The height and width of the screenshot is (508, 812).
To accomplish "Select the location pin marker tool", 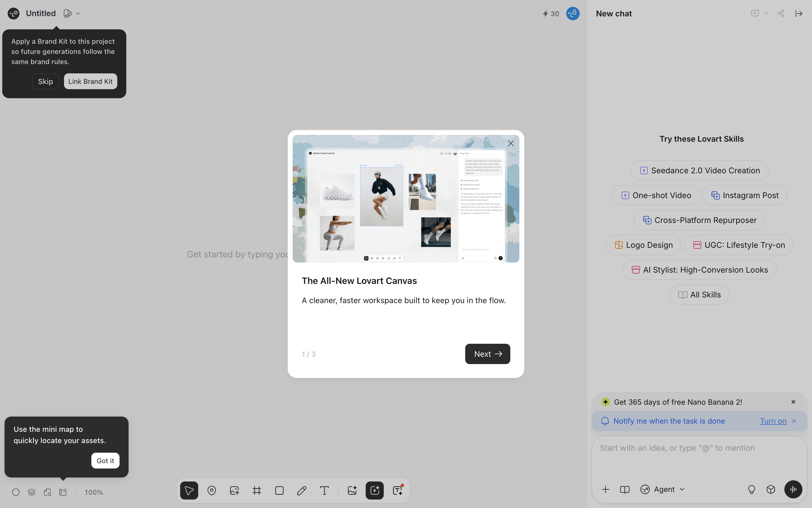I will 212,491.
